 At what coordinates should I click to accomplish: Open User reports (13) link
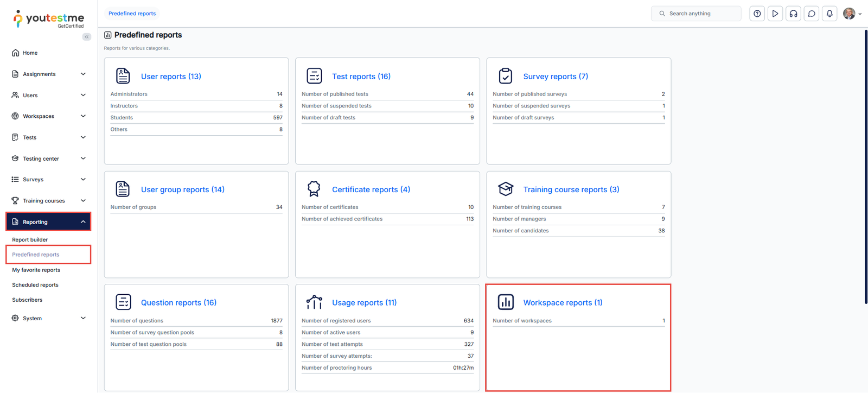pyautogui.click(x=171, y=77)
